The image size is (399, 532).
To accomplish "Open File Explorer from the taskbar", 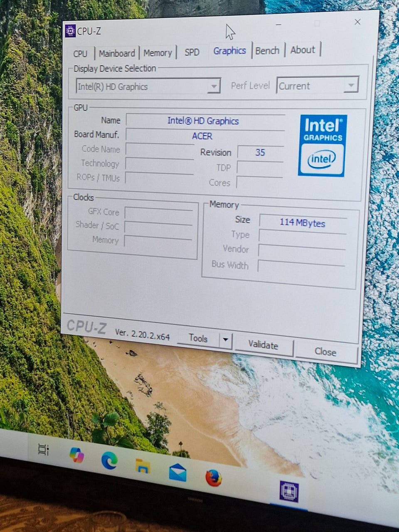I will pos(143,466).
